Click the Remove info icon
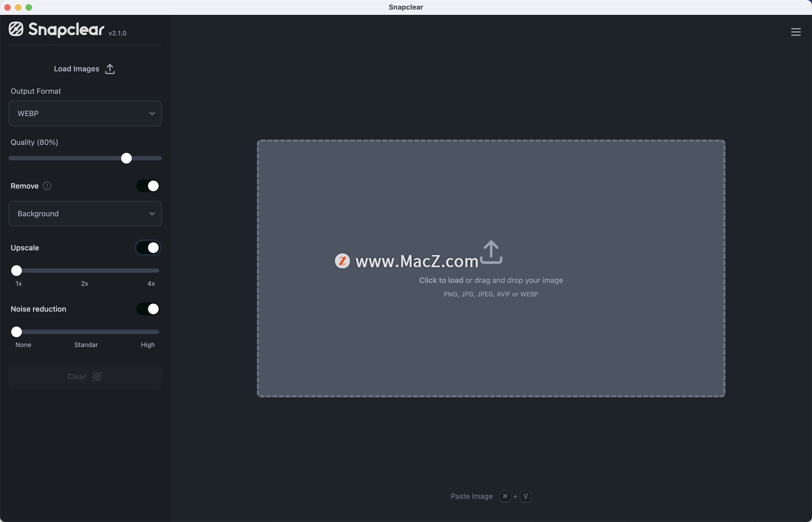Screen dimensions: 812x522 (47, 186)
